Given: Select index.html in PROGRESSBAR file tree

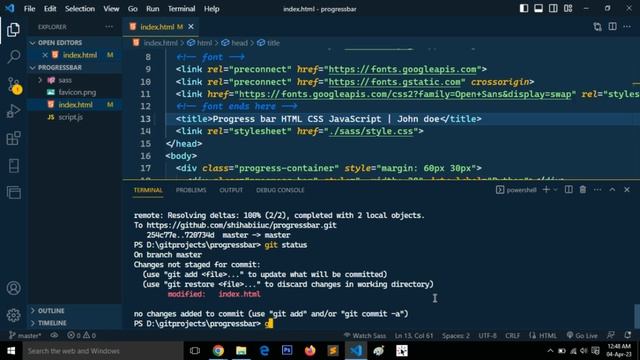Looking at the screenshot, I should [x=75, y=105].
